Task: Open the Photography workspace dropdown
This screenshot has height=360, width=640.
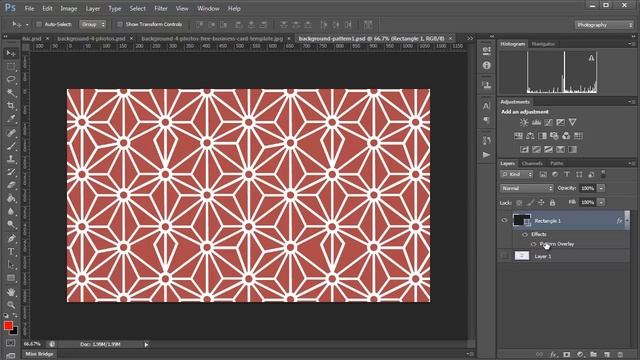Action: pyautogui.click(x=604, y=25)
